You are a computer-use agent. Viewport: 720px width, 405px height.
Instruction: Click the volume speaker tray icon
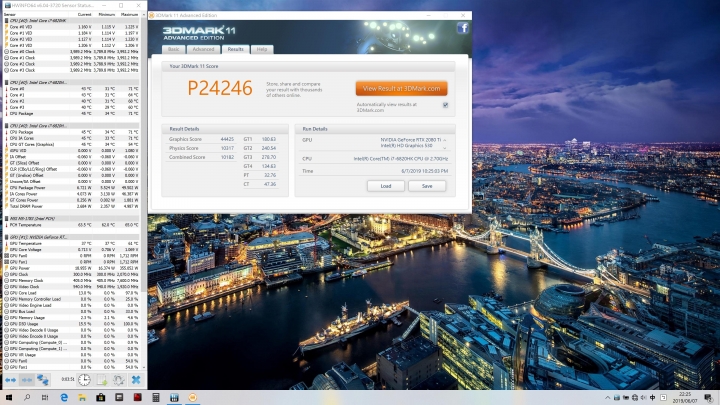(643, 398)
